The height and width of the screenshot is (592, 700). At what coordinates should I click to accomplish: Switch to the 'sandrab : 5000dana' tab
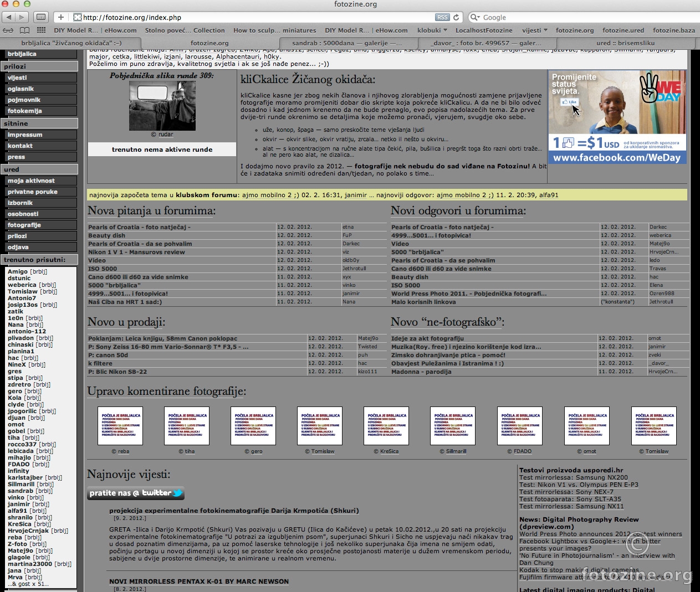[348, 43]
